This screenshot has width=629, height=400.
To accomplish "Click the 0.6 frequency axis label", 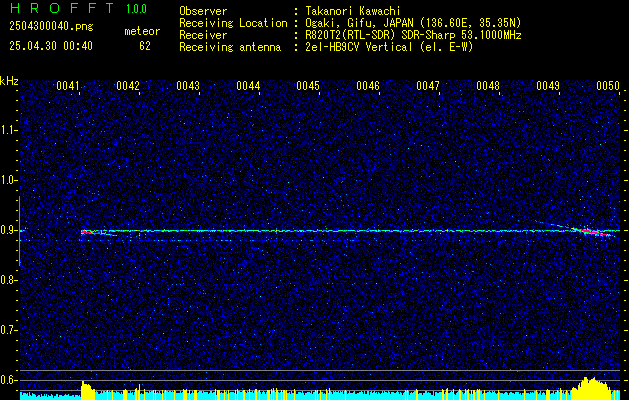I will [x=8, y=380].
